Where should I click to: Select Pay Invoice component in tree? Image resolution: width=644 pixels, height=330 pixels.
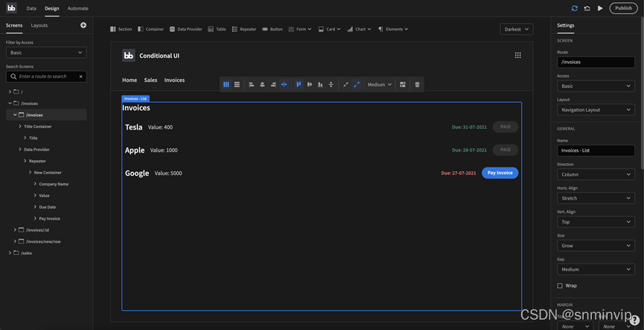tap(50, 218)
